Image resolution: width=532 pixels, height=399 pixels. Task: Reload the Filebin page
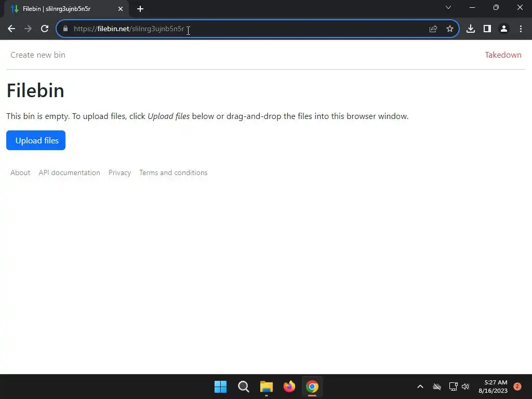(x=45, y=29)
